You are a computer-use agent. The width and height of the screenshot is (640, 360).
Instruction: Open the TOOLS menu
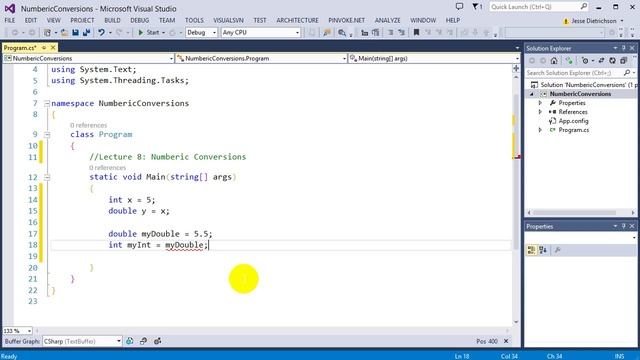pos(194,20)
